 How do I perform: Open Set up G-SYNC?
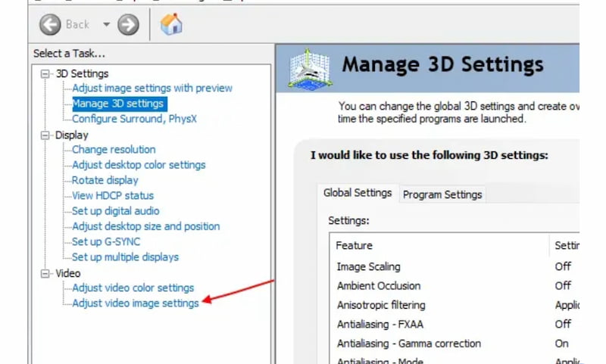coord(106,241)
